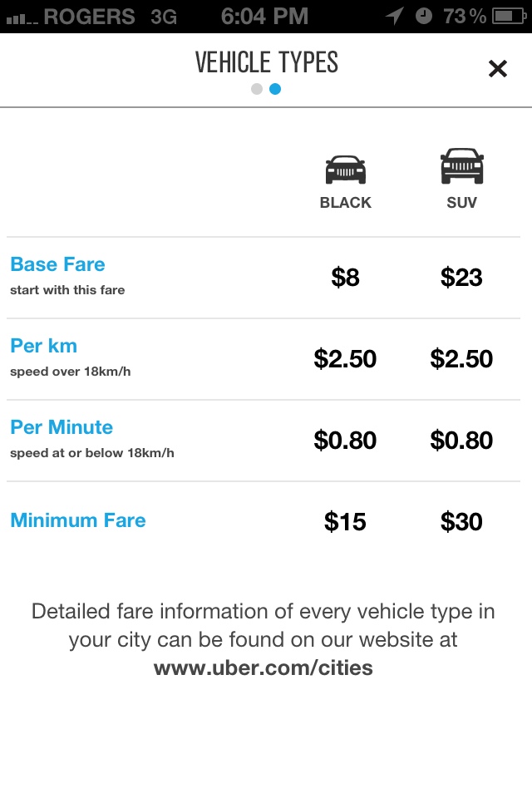Tap the Per Minute label

[62, 428]
